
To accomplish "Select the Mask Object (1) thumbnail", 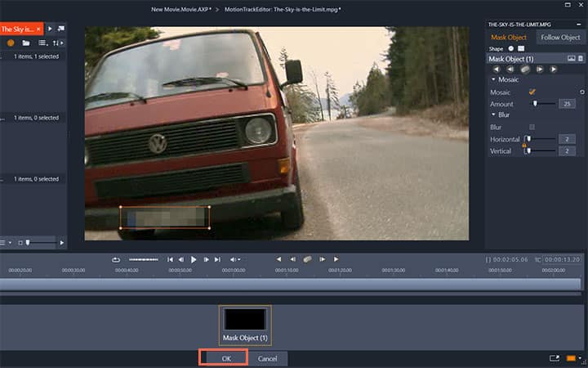I will click(x=245, y=325).
